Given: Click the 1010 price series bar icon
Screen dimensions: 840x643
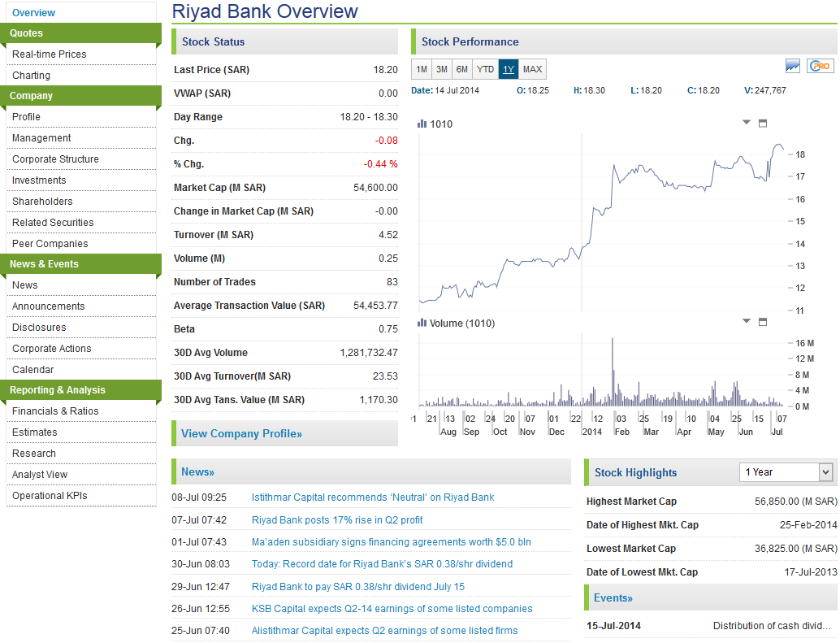Looking at the screenshot, I should click(422, 124).
